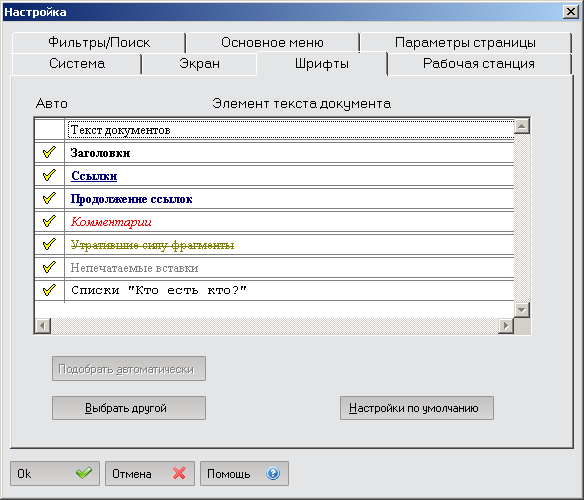The height and width of the screenshot is (500, 584).
Task: Click the blue question icon on Помощь
Action: coord(273,473)
